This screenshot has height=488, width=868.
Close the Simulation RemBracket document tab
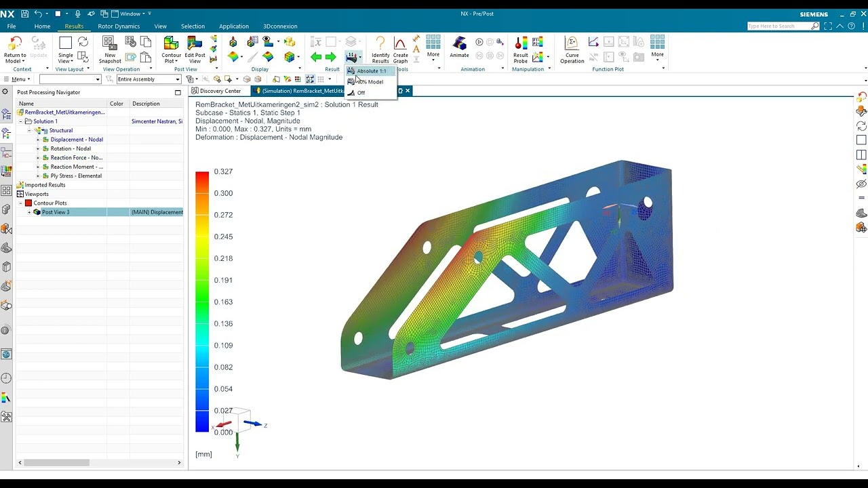pyautogui.click(x=408, y=91)
